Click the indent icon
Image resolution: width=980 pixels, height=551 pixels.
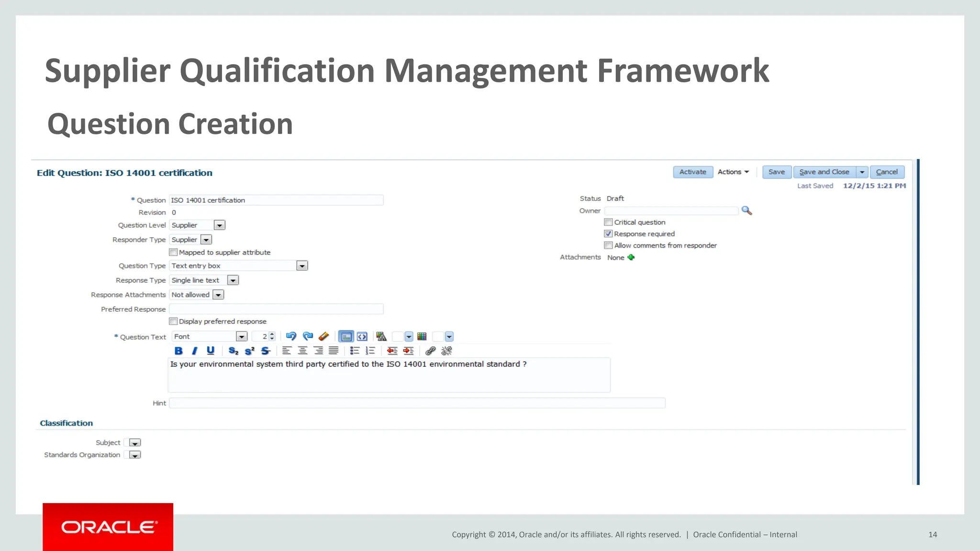(409, 351)
